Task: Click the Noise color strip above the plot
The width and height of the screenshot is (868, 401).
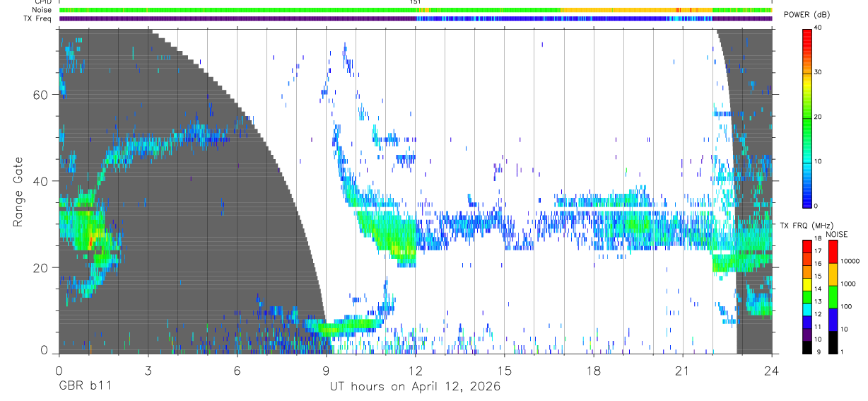Action: click(416, 10)
